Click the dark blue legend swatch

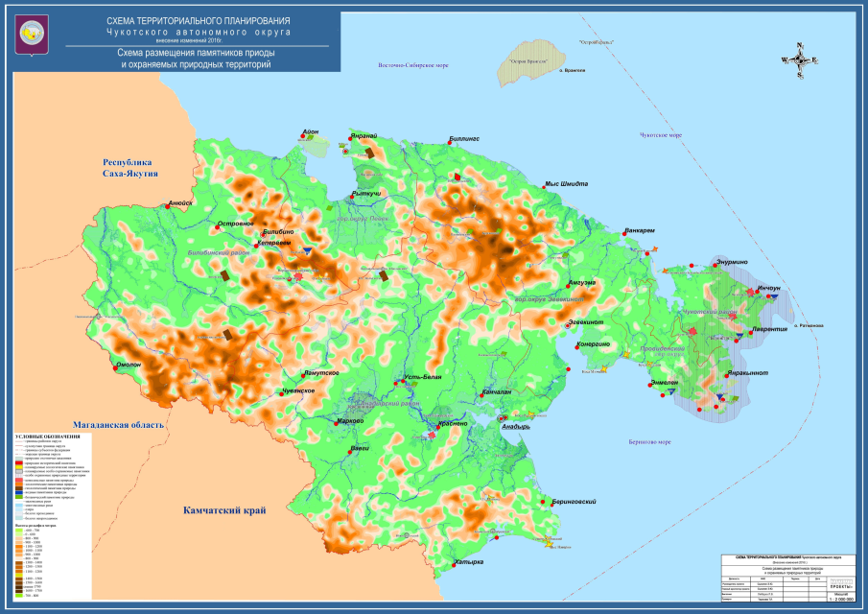tap(18, 493)
